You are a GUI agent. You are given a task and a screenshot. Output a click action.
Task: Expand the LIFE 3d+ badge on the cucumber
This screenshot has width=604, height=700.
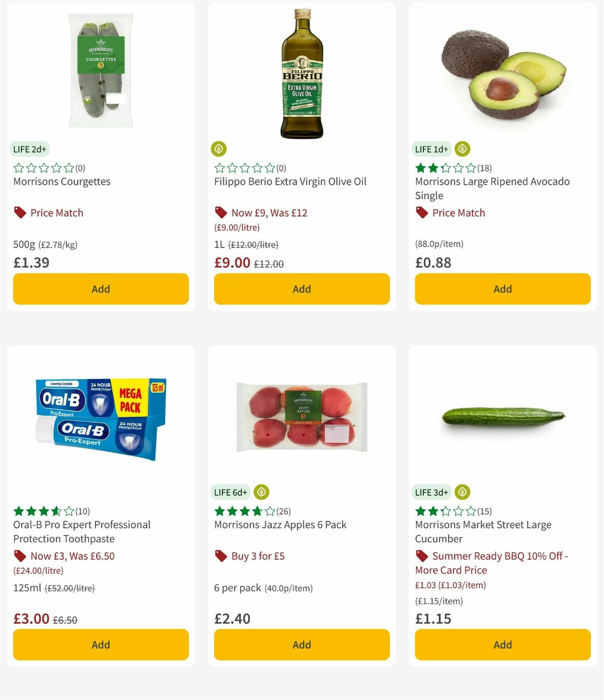coord(430,492)
